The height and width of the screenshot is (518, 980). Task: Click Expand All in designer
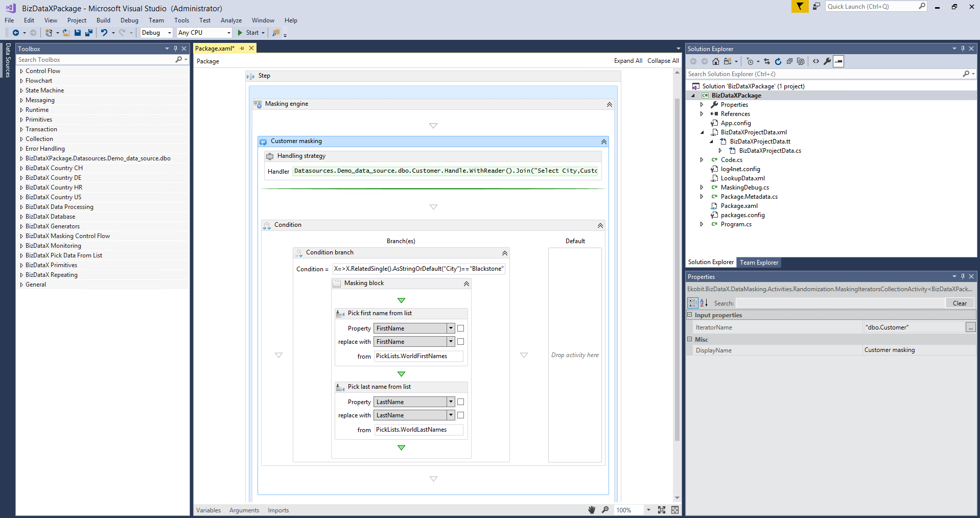[628, 61]
